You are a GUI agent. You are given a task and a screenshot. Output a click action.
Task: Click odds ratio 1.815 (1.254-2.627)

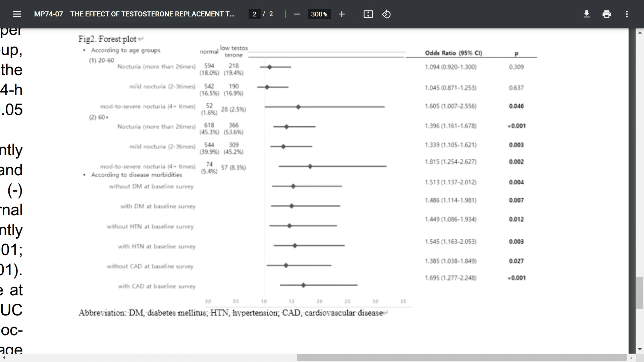click(x=450, y=162)
